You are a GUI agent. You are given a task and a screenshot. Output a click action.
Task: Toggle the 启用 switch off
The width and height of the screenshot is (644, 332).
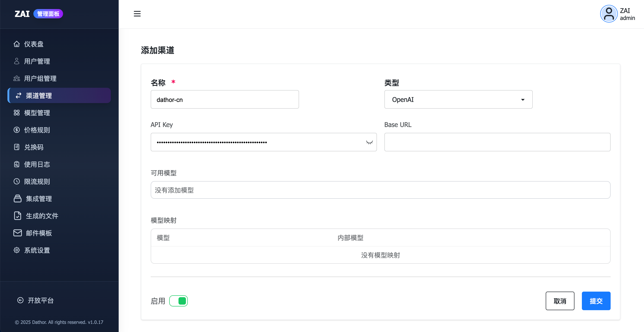point(178,301)
